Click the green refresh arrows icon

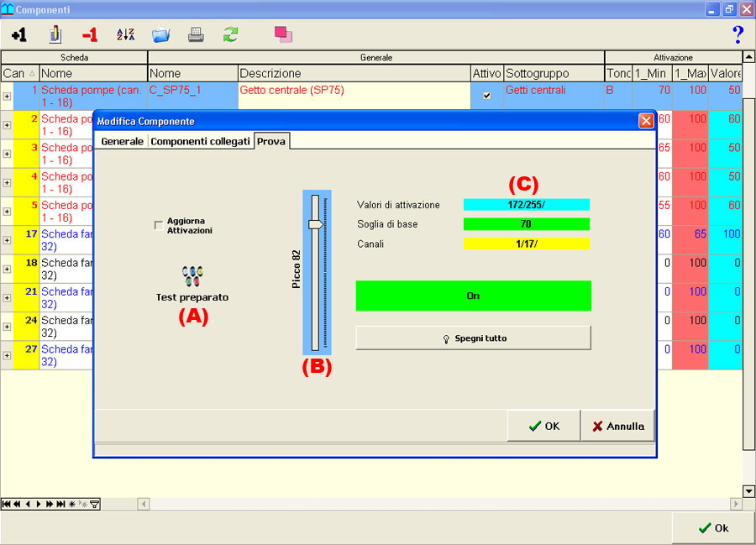tap(230, 34)
